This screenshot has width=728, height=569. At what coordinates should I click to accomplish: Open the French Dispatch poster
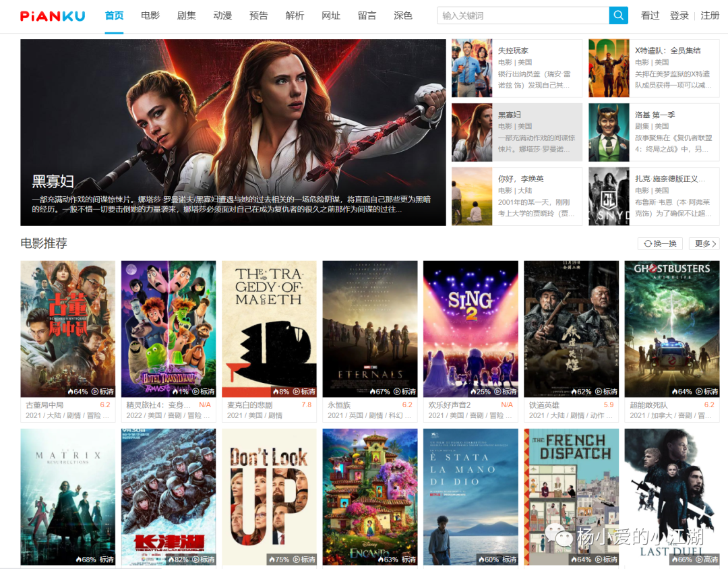(x=572, y=497)
